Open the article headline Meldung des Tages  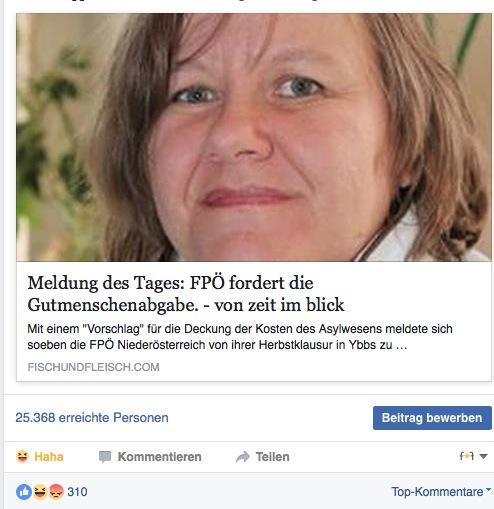[186, 294]
